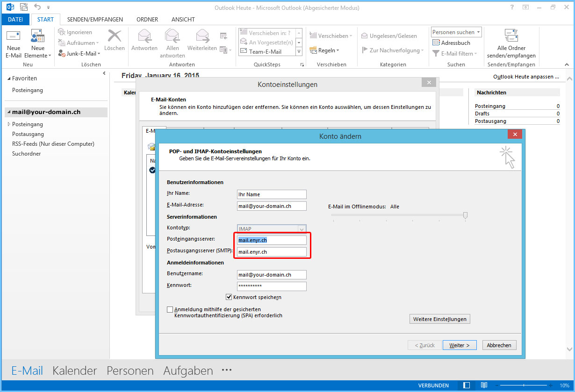Open the Adressbuch icon
575x392 pixels.
pos(436,43)
